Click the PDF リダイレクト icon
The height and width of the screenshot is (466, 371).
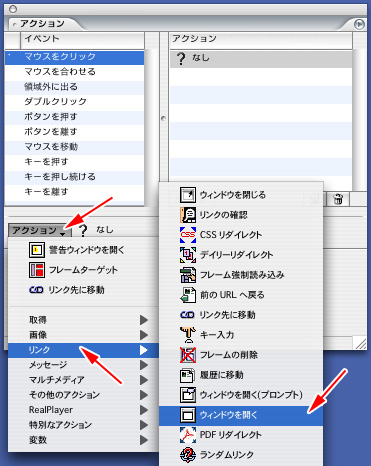188,435
